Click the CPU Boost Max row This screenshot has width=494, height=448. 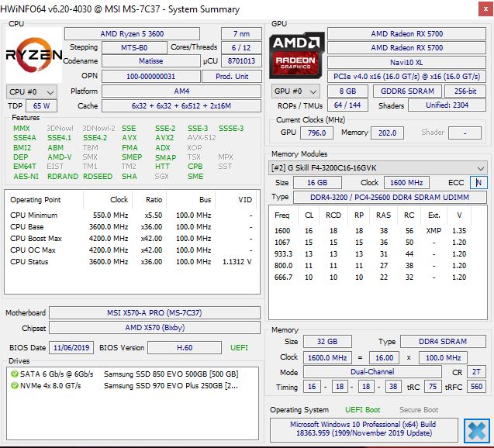(x=131, y=238)
